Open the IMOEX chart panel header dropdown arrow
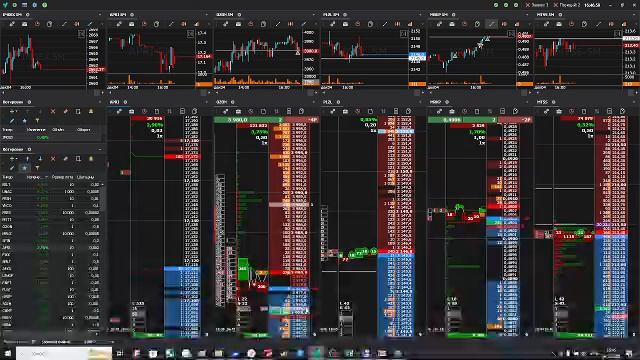Screen dimensions: 640x360 100,15
